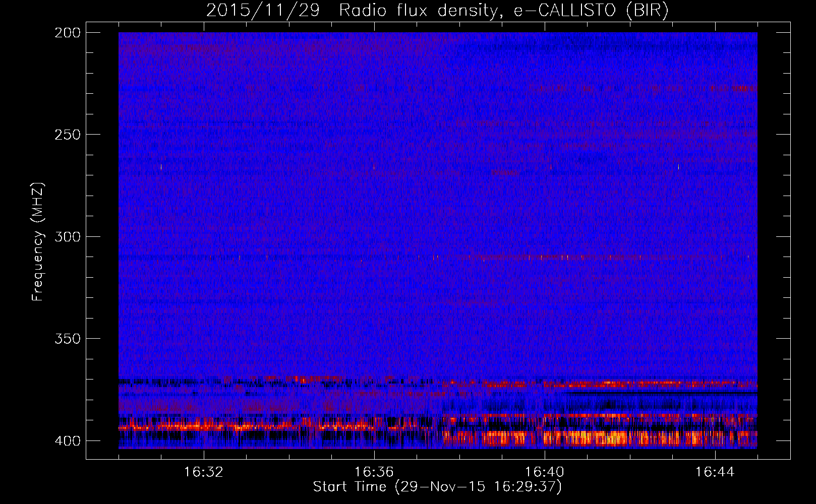Click the 16:40 time tick label
Screen dimensions: 816x504
tap(545, 472)
